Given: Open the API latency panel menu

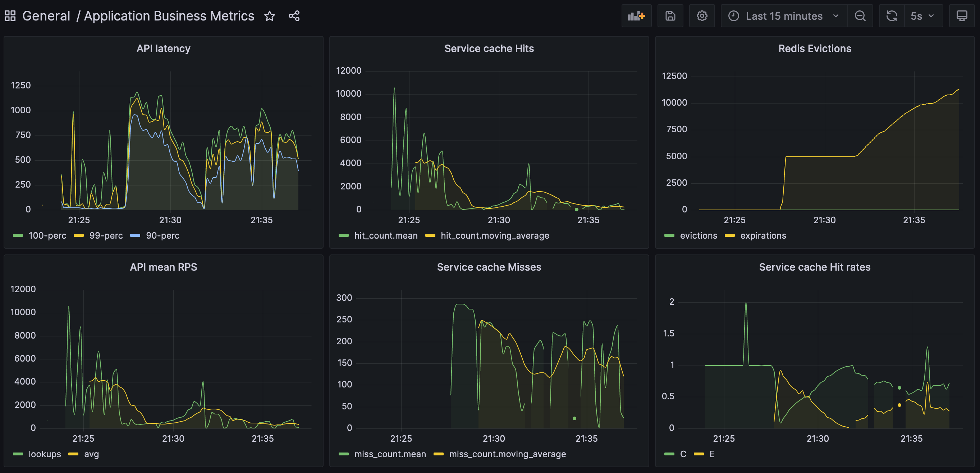Looking at the screenshot, I should point(163,49).
